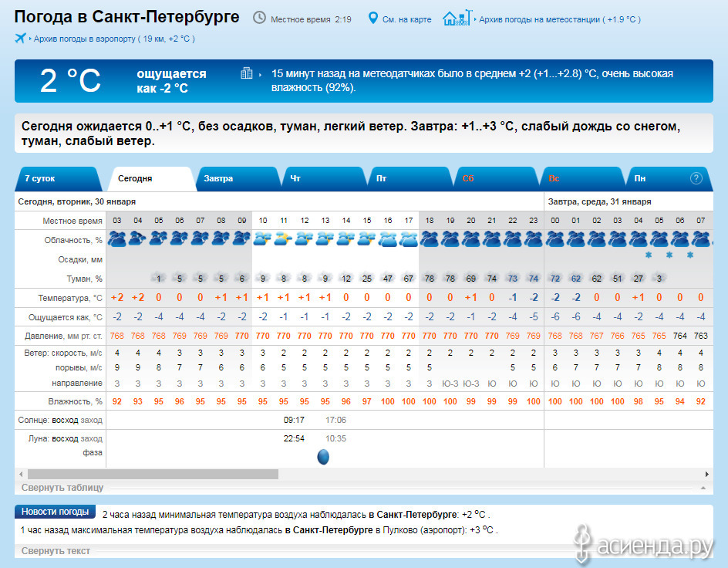Open the Чт forecast tab

coord(324,179)
